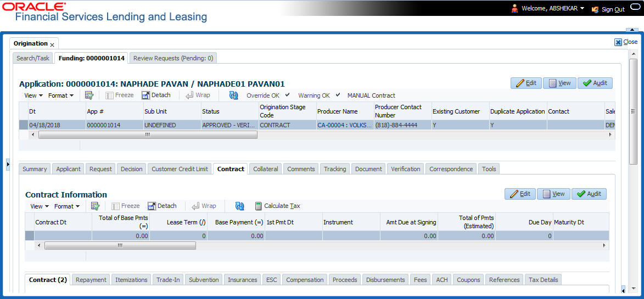
Task: Click refresh icon in Contract Information toolbar
Action: 240,206
